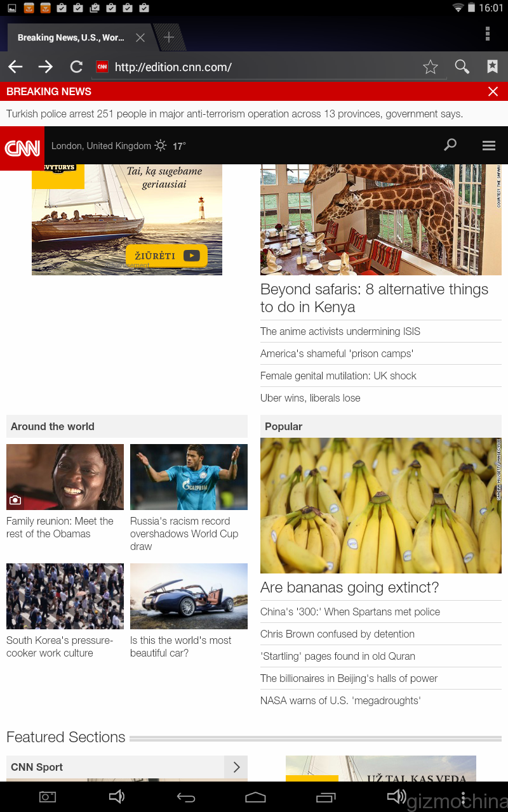Open CNN site search magnifier

(x=450, y=145)
